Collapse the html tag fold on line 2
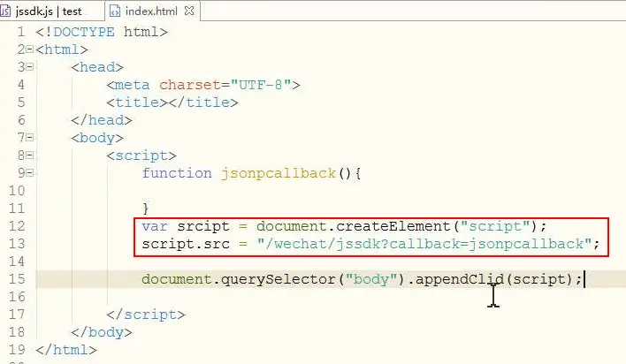This screenshot has width=626, height=364. click(29, 49)
